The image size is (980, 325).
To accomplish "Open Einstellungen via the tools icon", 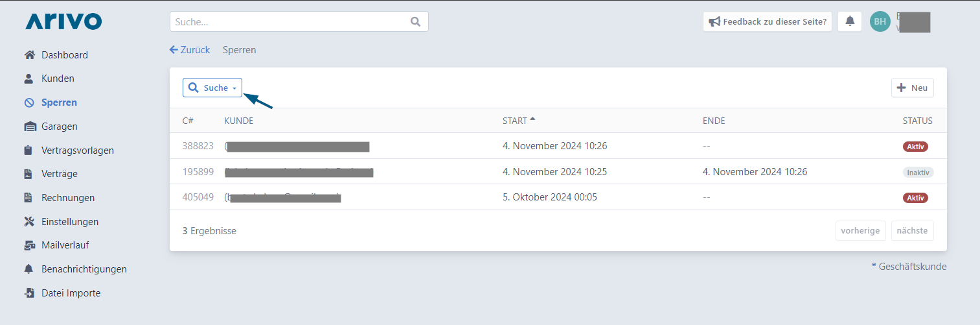I will click(28, 222).
